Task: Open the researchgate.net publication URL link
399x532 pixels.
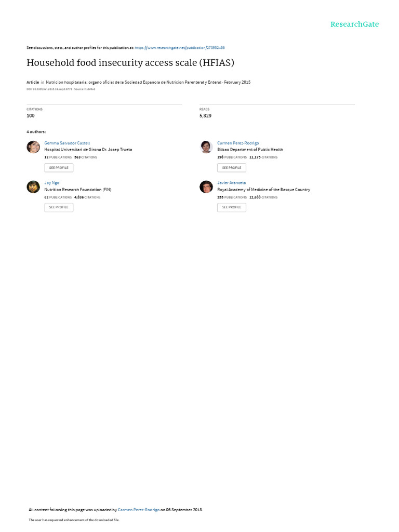Action: click(x=179, y=48)
